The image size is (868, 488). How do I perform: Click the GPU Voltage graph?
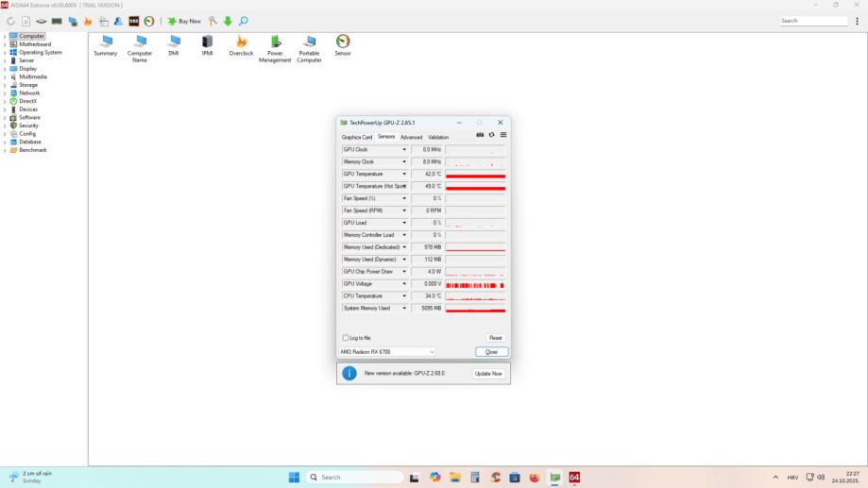[x=475, y=284]
